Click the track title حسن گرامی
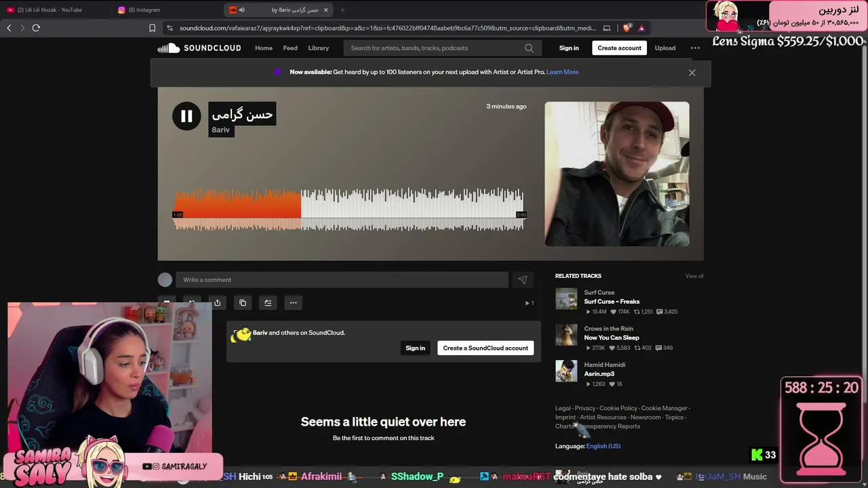868x488 pixels. (242, 114)
